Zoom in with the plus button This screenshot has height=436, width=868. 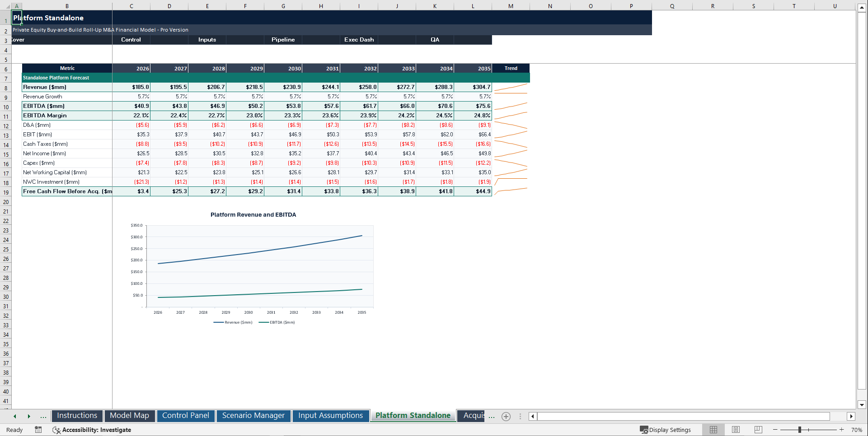(841, 430)
